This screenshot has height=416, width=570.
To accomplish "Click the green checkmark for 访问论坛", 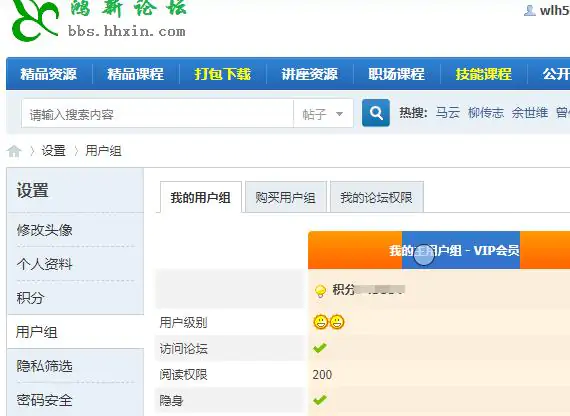I will pos(320,348).
